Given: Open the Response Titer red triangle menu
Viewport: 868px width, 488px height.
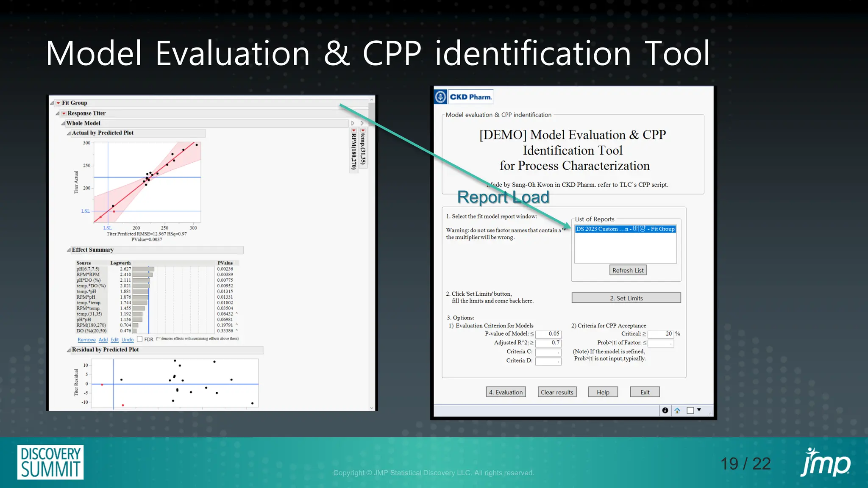Looking at the screenshot, I should click(x=64, y=114).
